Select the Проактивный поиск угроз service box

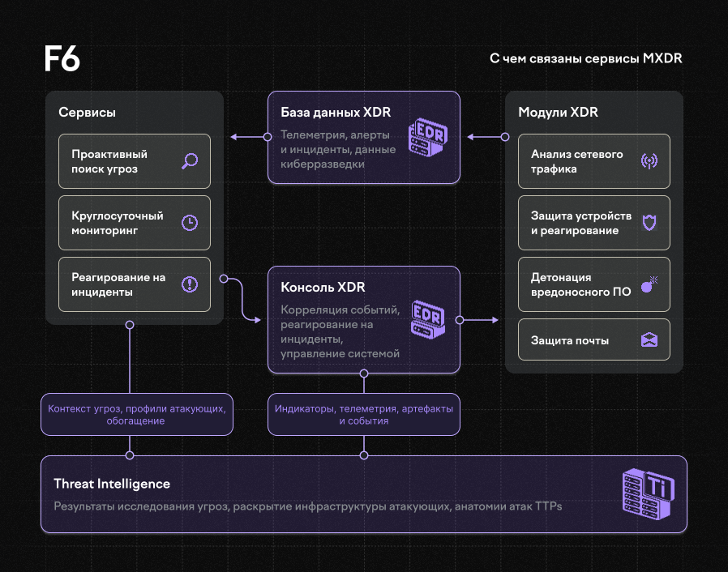pos(134,161)
